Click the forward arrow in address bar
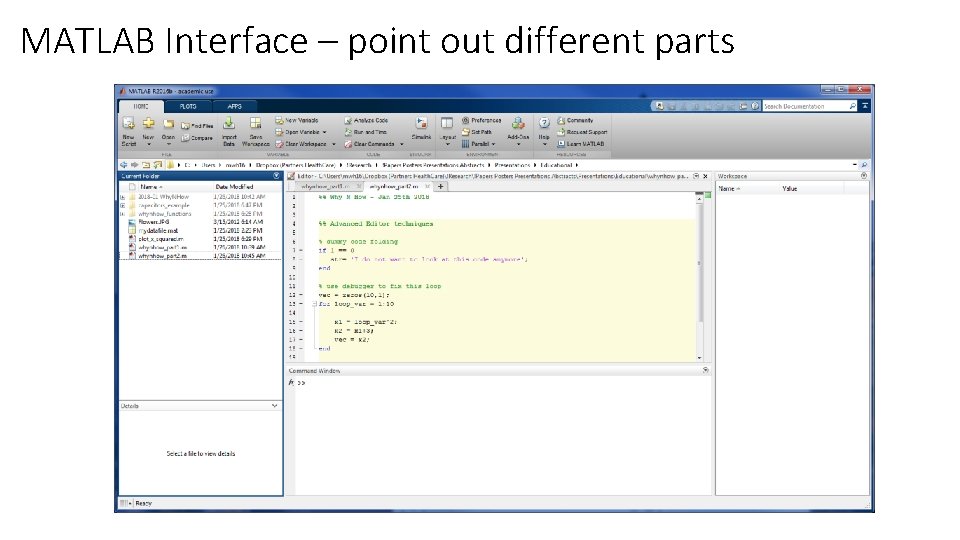This screenshot has width=960, height=540. 135,165
